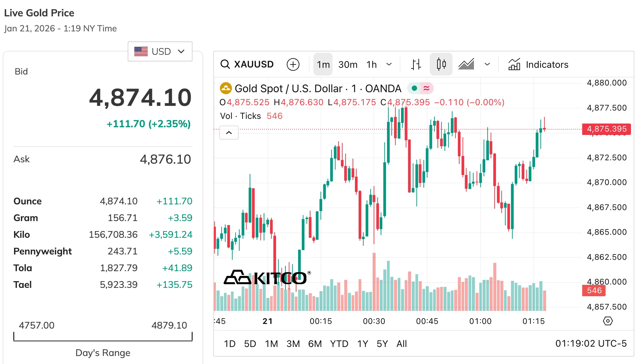The height and width of the screenshot is (364, 637).
Task: Select the bar chart style icon
Action: click(416, 64)
